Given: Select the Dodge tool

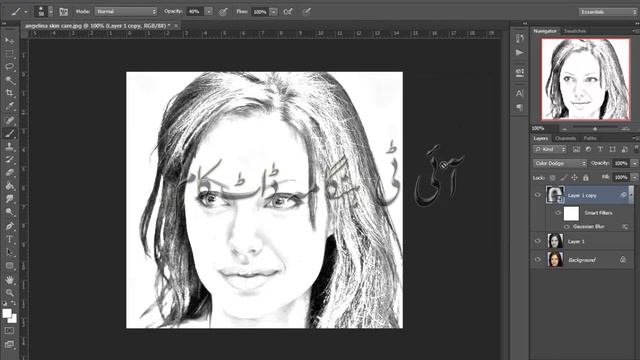Looking at the screenshot, I should coord(9,212).
